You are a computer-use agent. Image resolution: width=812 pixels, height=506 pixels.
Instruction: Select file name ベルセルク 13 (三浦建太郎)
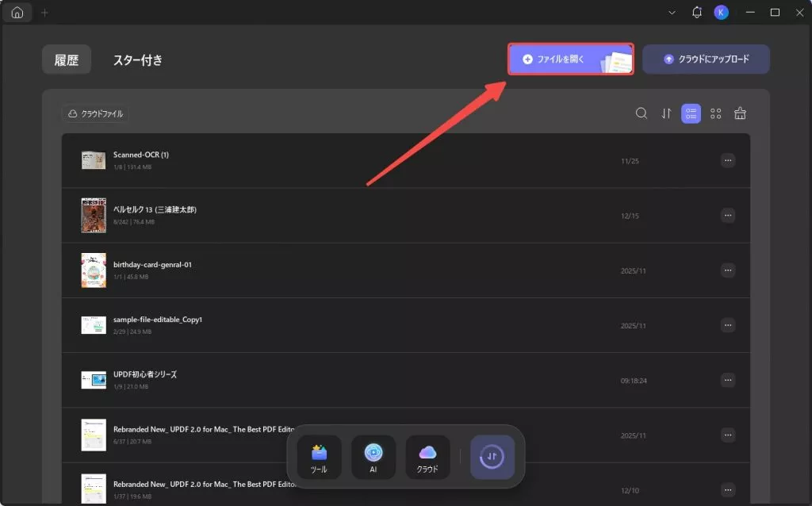point(155,209)
